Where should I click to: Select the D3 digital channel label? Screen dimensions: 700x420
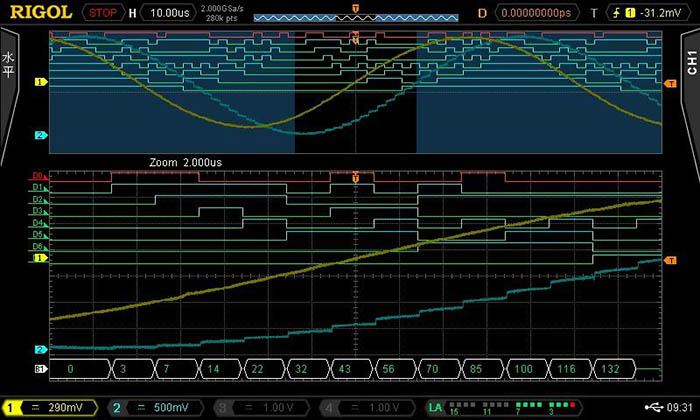(x=39, y=211)
